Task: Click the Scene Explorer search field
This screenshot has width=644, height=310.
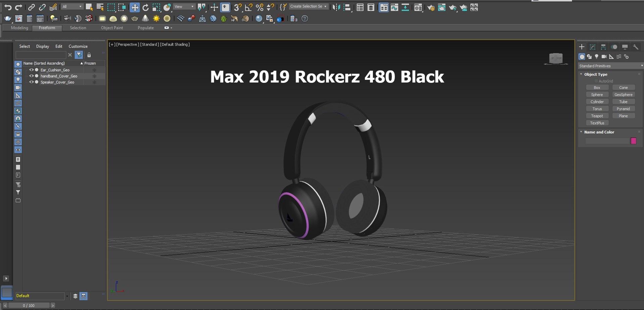Action: pyautogui.click(x=41, y=55)
